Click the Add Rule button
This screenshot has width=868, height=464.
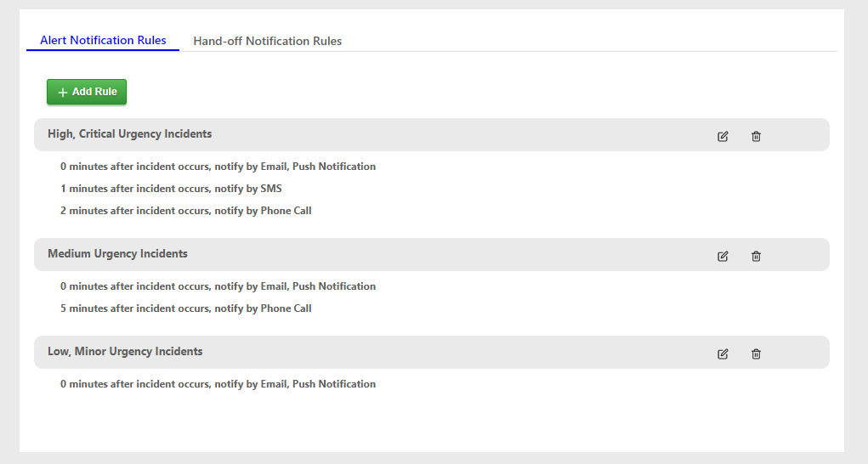pyautogui.click(x=87, y=92)
